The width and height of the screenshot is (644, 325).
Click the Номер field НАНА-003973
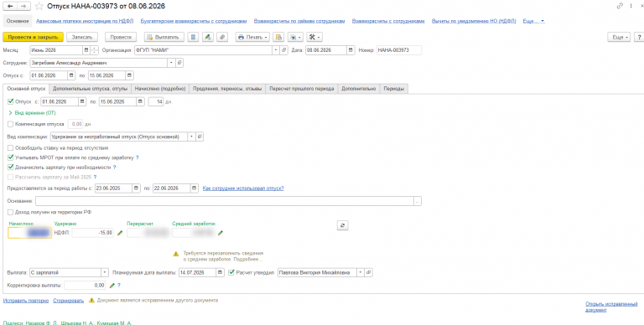point(399,50)
